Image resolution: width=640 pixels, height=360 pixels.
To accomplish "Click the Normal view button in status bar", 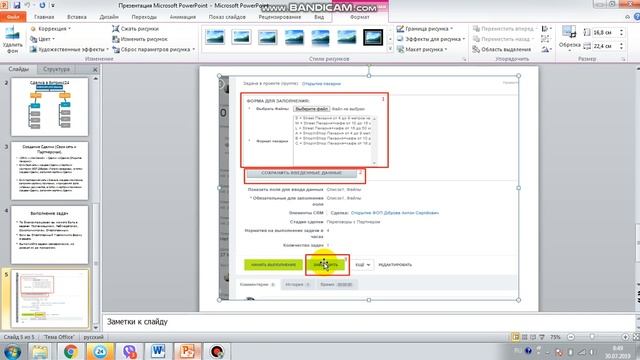I will click(x=516, y=337).
